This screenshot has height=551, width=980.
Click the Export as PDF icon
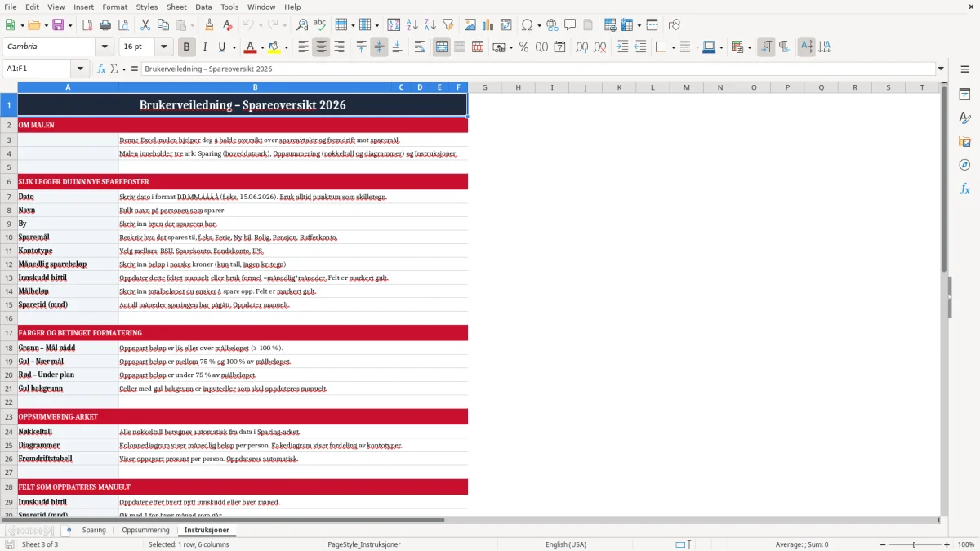click(87, 25)
